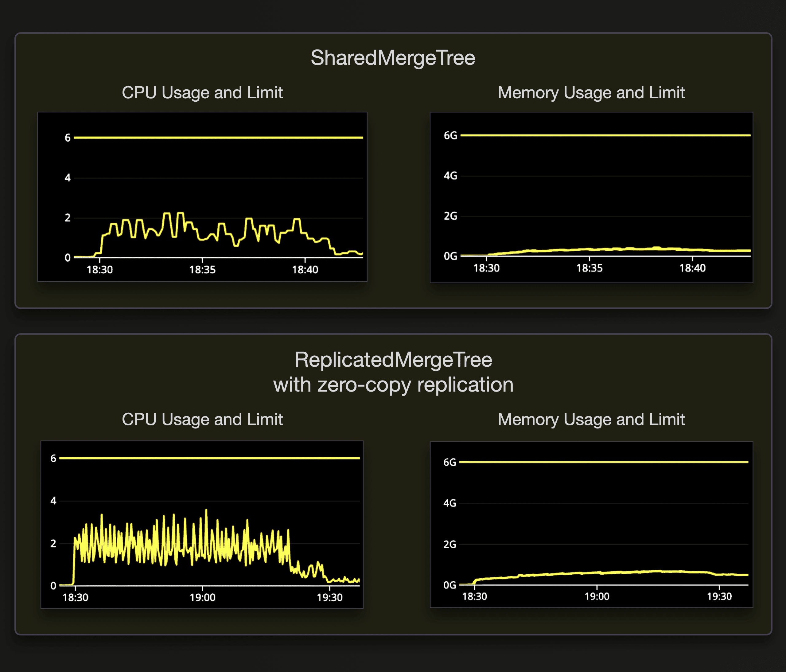Click ReplicatedMergeTree CPU Usage and Limit title
Image resolution: width=786 pixels, height=672 pixels.
coord(202,419)
